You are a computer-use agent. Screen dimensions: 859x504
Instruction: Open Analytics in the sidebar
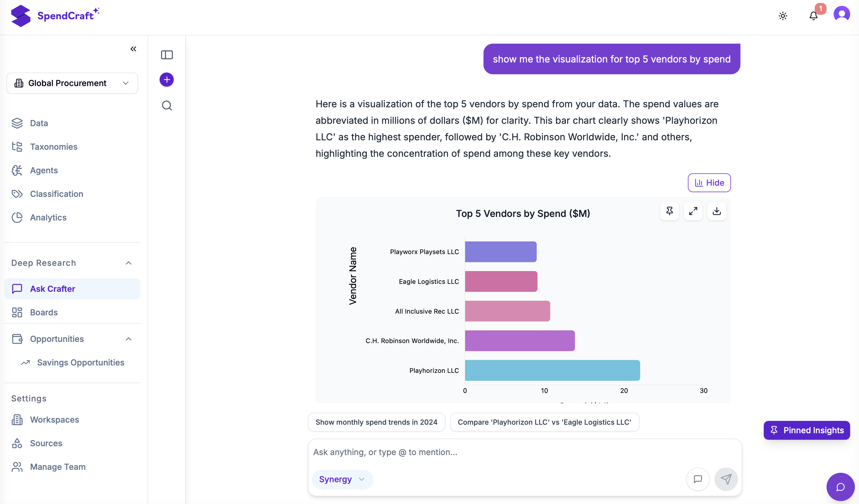tap(72, 217)
